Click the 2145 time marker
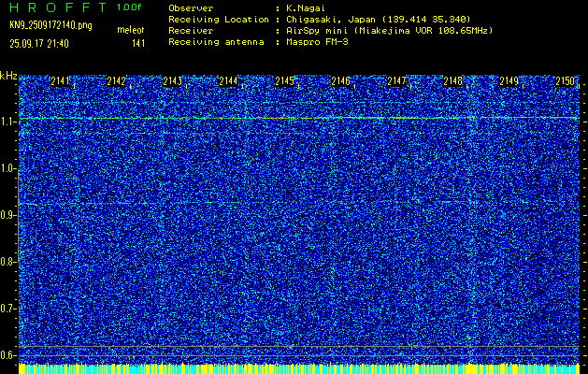588x374 pixels. (x=284, y=81)
